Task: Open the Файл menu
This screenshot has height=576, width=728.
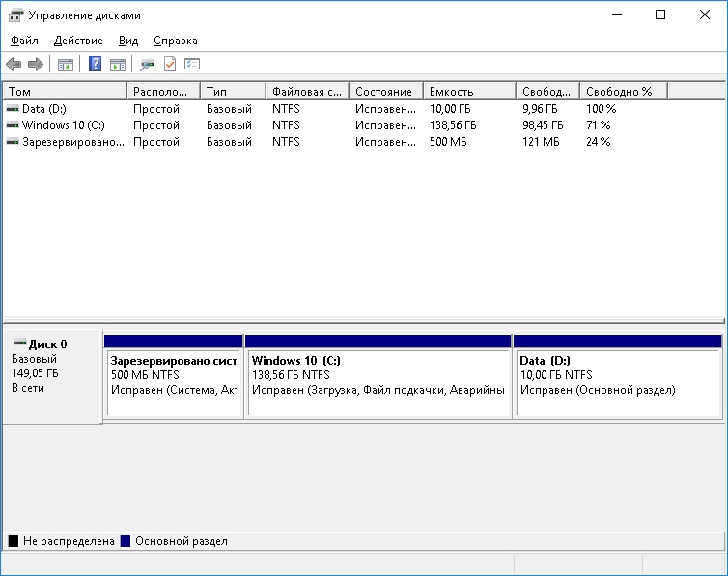Action: click(x=24, y=41)
